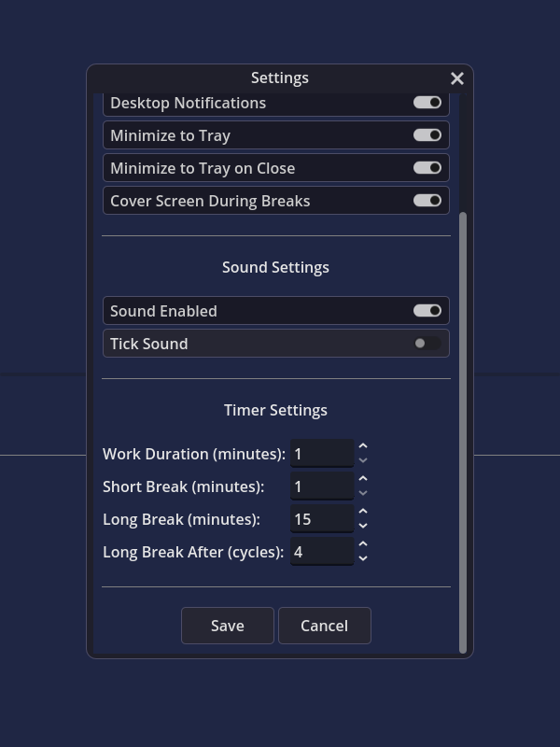560x747 pixels.
Task: Click the Work Duration input field
Action: pyautogui.click(x=322, y=454)
